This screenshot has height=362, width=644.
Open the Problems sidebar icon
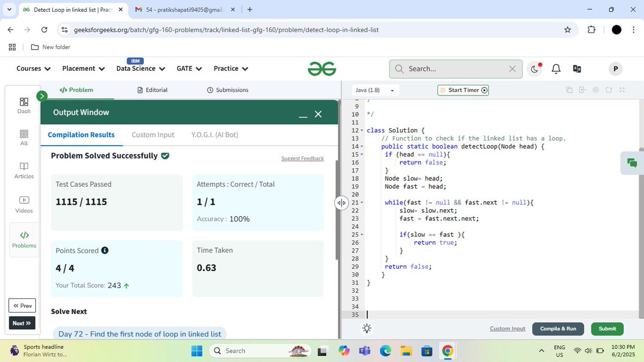pyautogui.click(x=24, y=240)
